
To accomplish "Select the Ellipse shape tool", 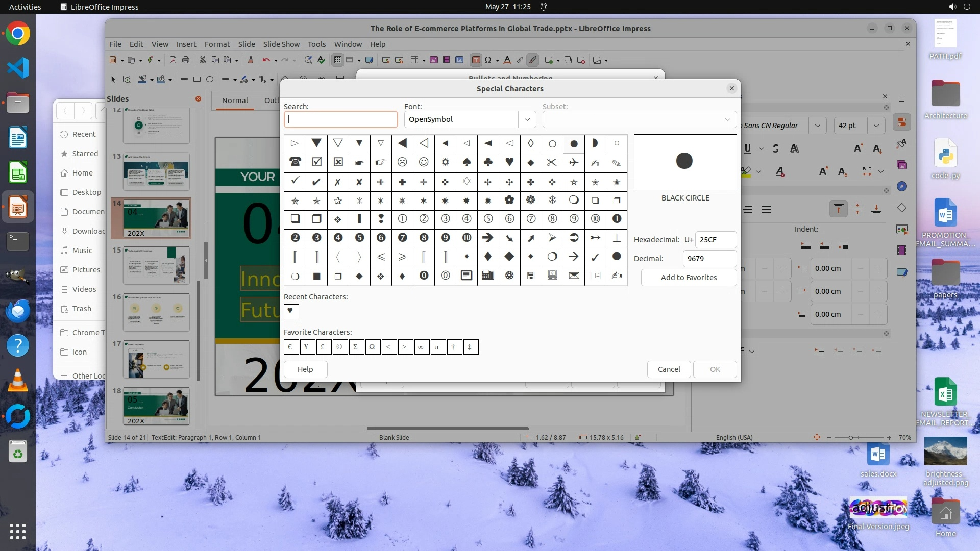I will coord(210,79).
